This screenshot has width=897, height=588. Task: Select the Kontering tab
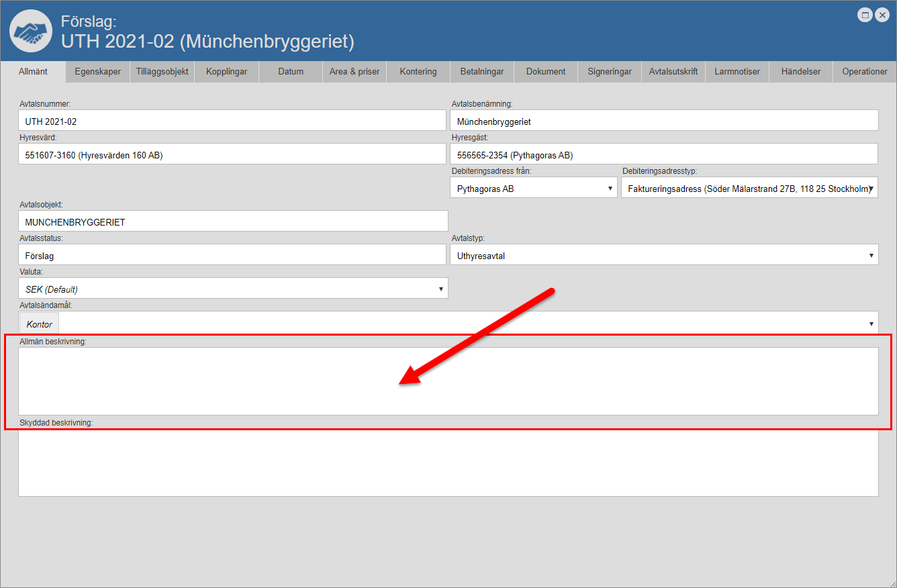click(x=418, y=72)
